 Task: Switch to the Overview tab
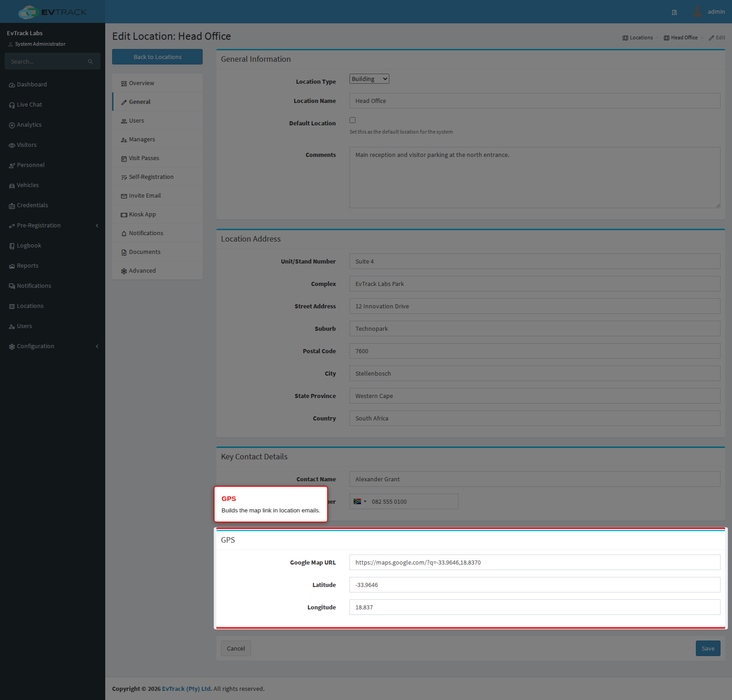point(157,83)
